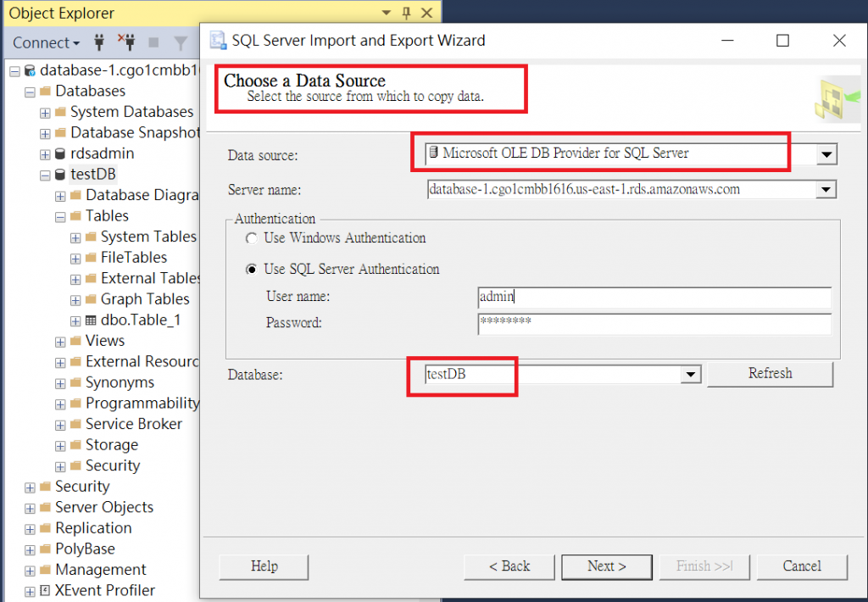Click the connect plug icon in Object Explorer
Viewport: 868px width, 602px height.
(99, 42)
